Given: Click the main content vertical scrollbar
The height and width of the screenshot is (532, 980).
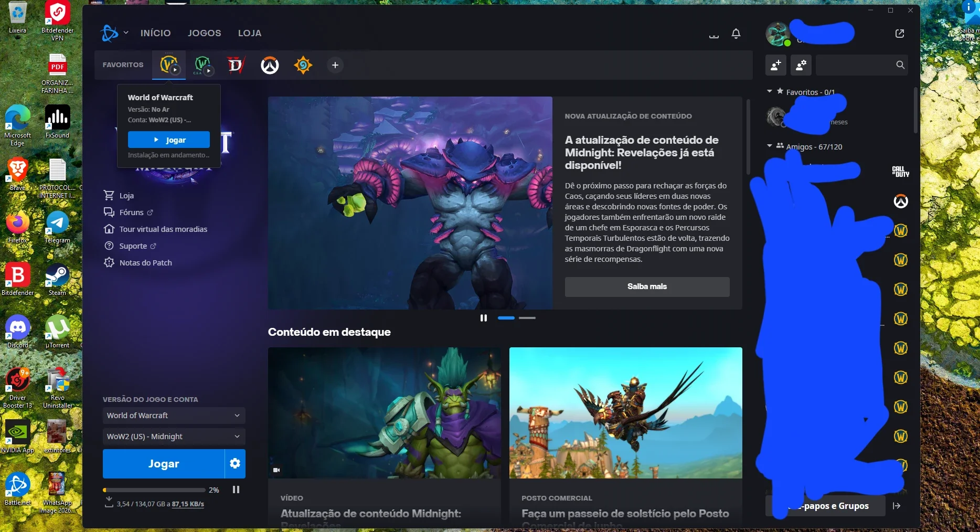Looking at the screenshot, I should click(x=749, y=136).
